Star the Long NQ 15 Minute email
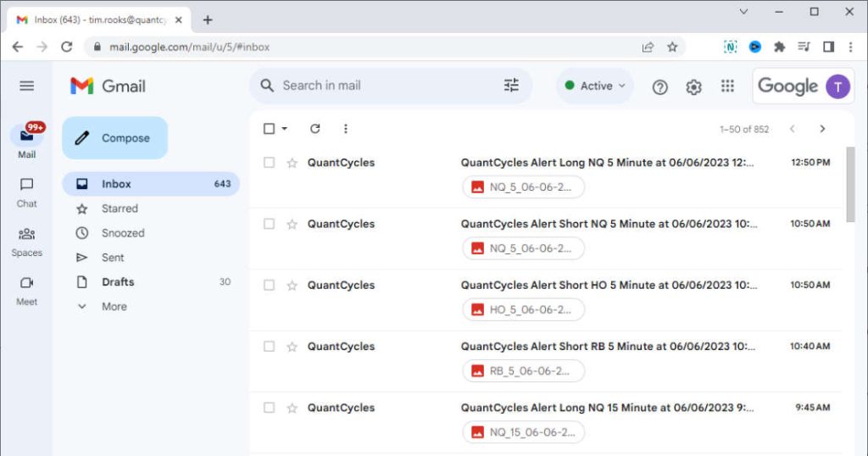Viewport: 868px width, 456px height. (x=292, y=408)
